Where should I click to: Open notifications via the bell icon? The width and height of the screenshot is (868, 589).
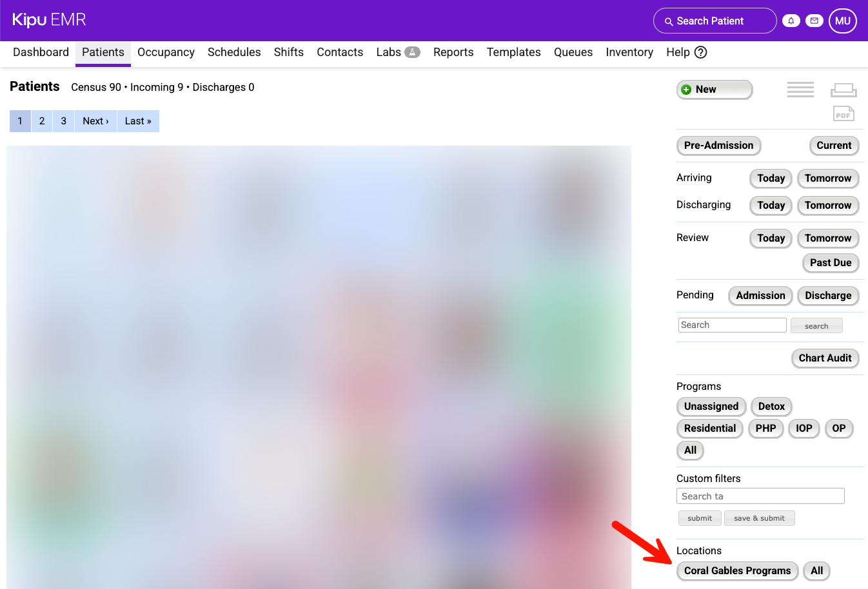[791, 20]
